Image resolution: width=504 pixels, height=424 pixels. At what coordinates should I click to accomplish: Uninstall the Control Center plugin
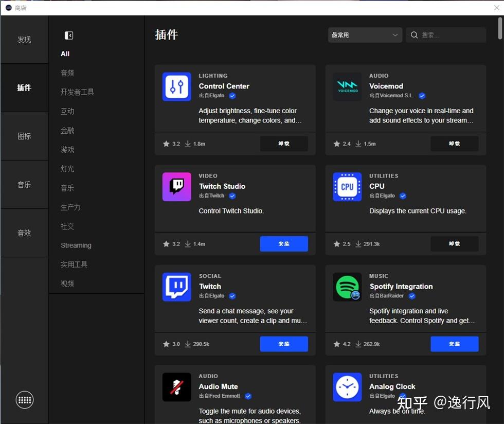(284, 144)
